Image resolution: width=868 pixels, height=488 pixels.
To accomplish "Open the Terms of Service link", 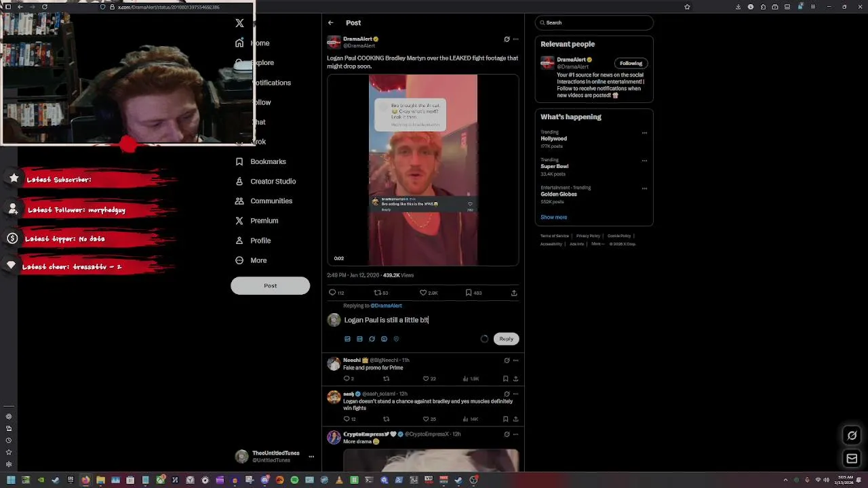I will tap(555, 236).
